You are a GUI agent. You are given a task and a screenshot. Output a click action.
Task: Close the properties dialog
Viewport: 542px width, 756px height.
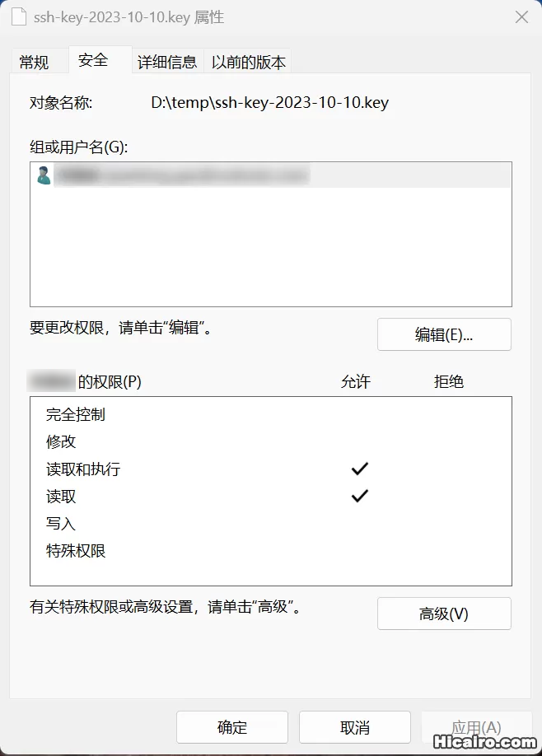[521, 17]
